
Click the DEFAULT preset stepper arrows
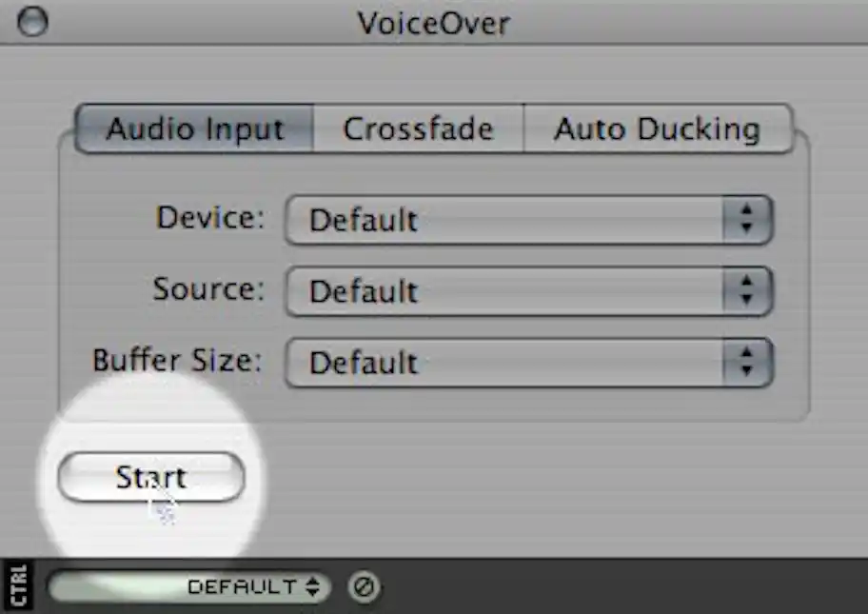(x=314, y=587)
